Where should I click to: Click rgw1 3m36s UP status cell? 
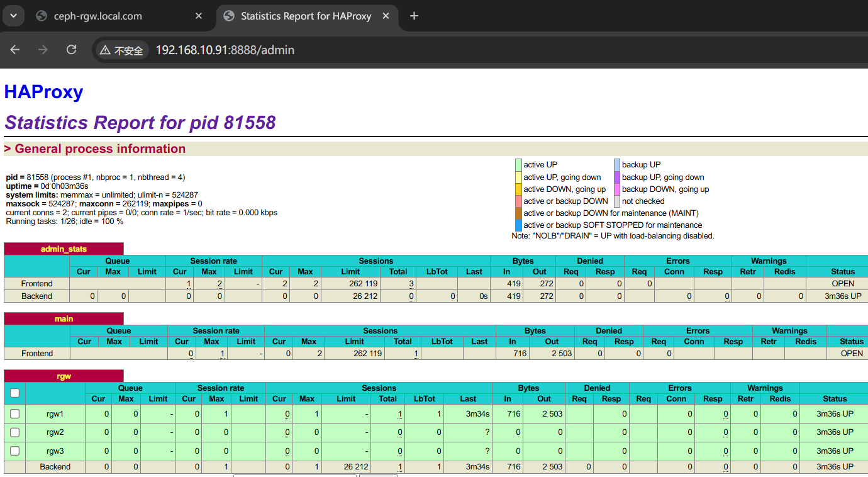(835, 414)
